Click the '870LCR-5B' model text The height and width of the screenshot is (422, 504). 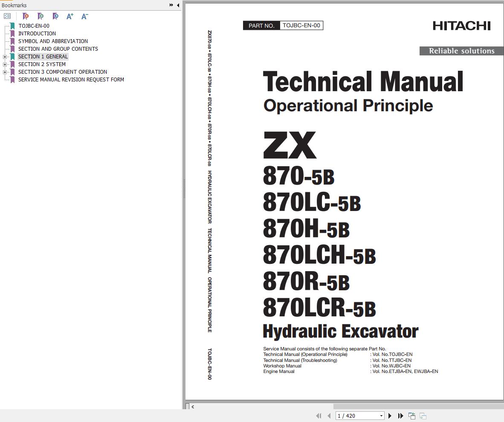[x=319, y=307]
